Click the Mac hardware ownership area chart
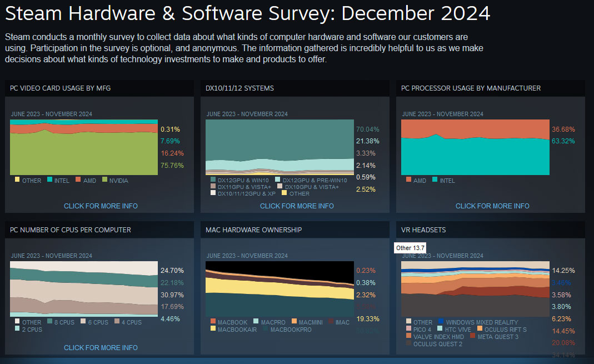 point(279,289)
